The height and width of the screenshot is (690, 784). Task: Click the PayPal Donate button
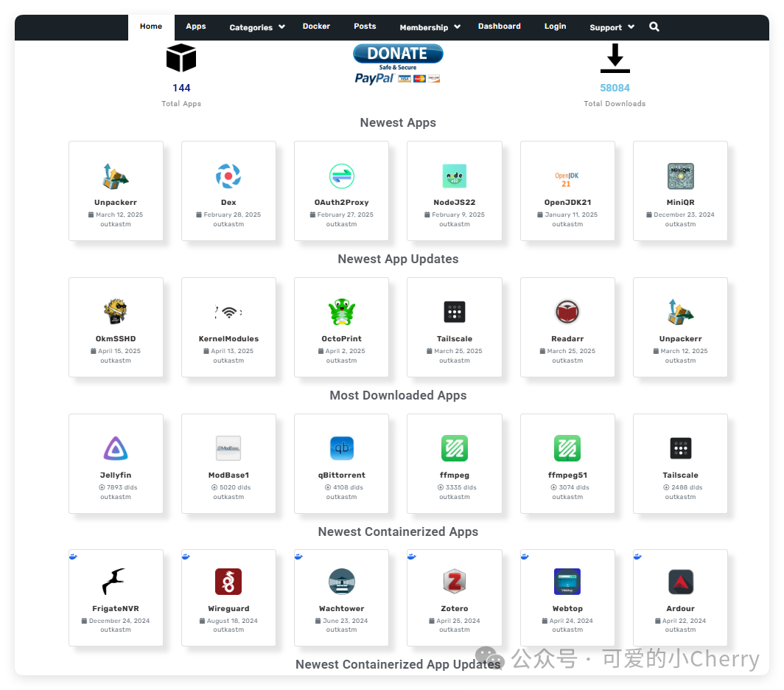click(398, 64)
